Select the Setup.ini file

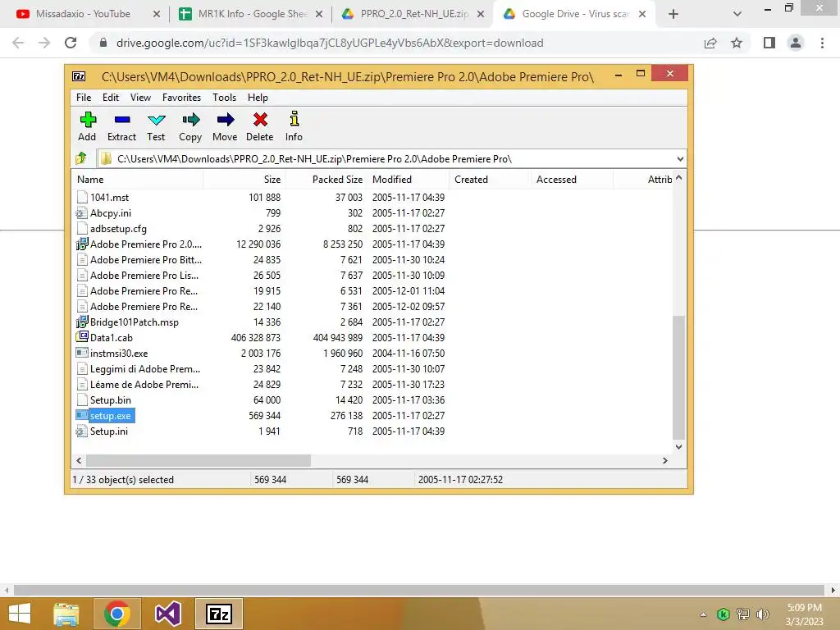coord(109,431)
